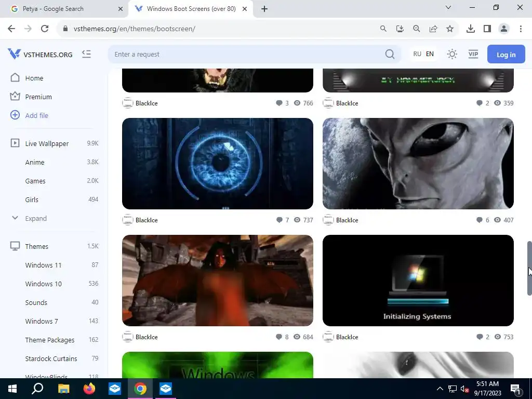The height and width of the screenshot is (399, 532).
Task: Bookmark this page with the star
Action: coord(449,29)
